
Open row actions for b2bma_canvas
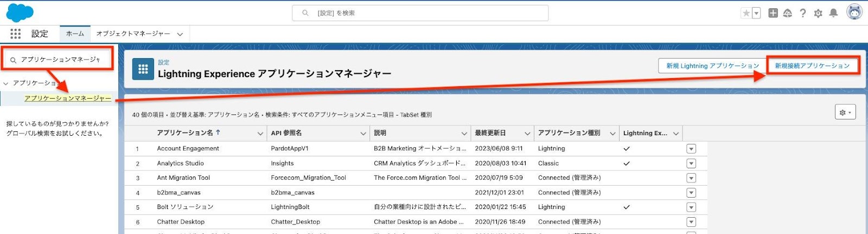[x=691, y=193]
